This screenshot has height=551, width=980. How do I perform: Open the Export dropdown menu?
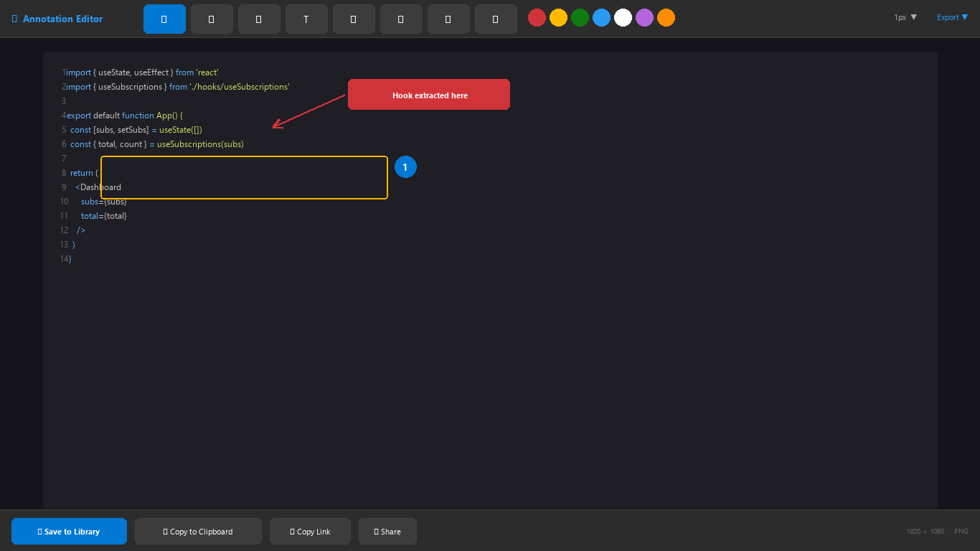952,17
